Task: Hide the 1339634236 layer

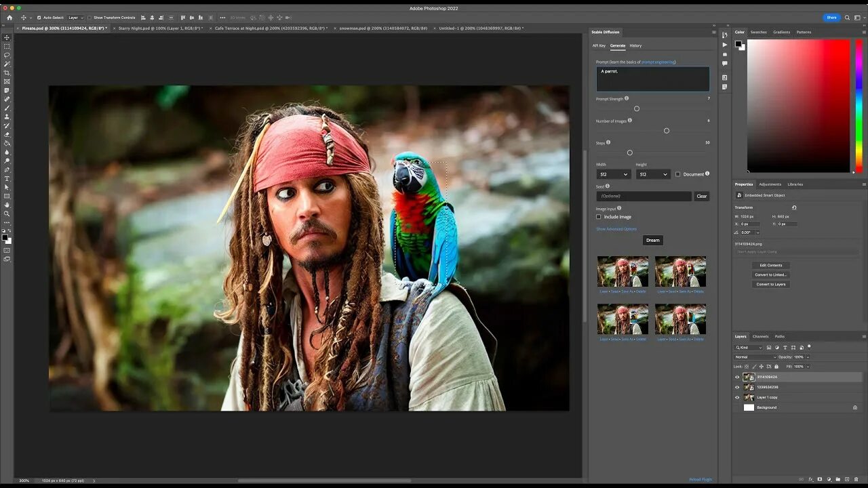Action: (737, 387)
